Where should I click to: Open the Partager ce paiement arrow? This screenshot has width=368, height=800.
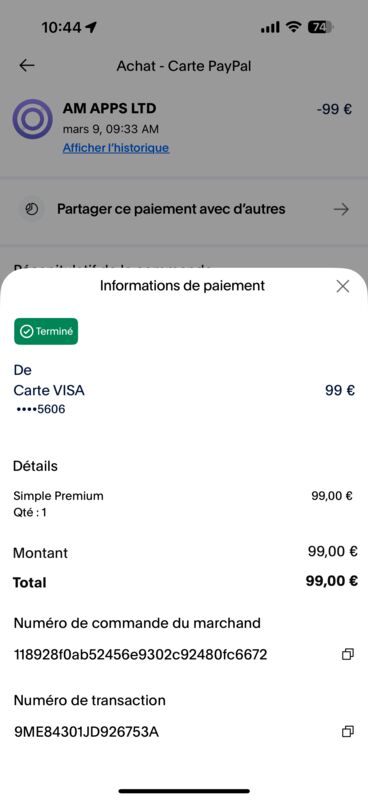[341, 209]
